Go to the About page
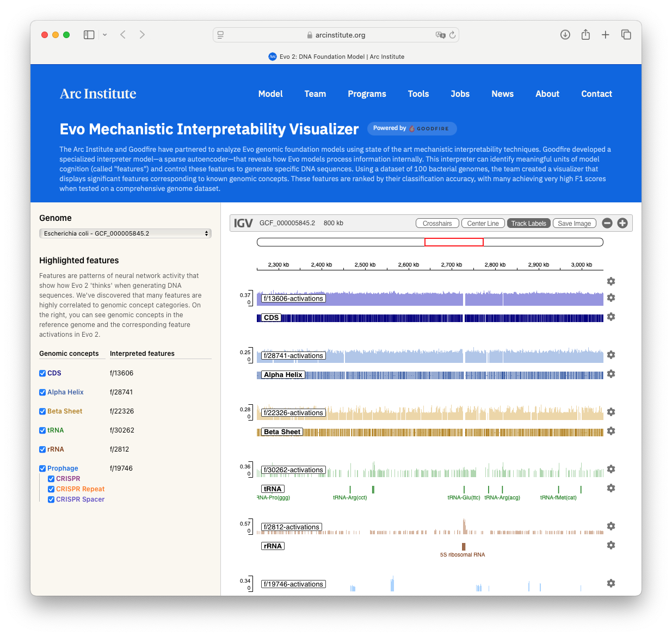 click(547, 94)
